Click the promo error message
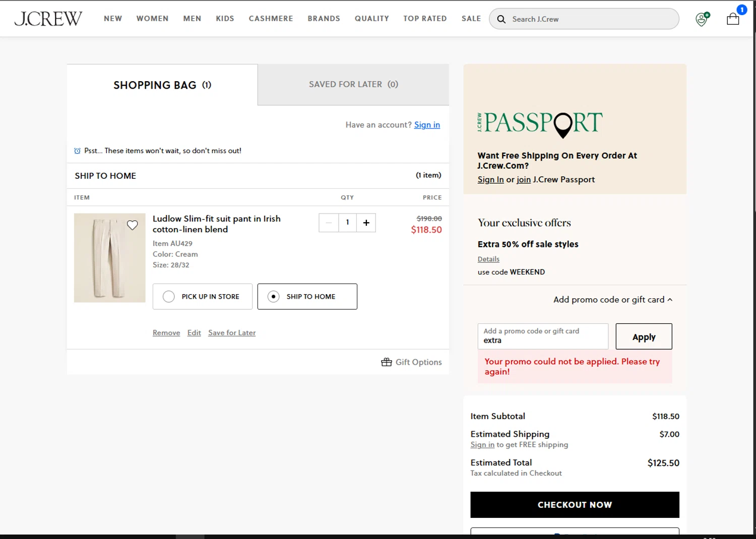This screenshot has height=539, width=756. click(575, 367)
